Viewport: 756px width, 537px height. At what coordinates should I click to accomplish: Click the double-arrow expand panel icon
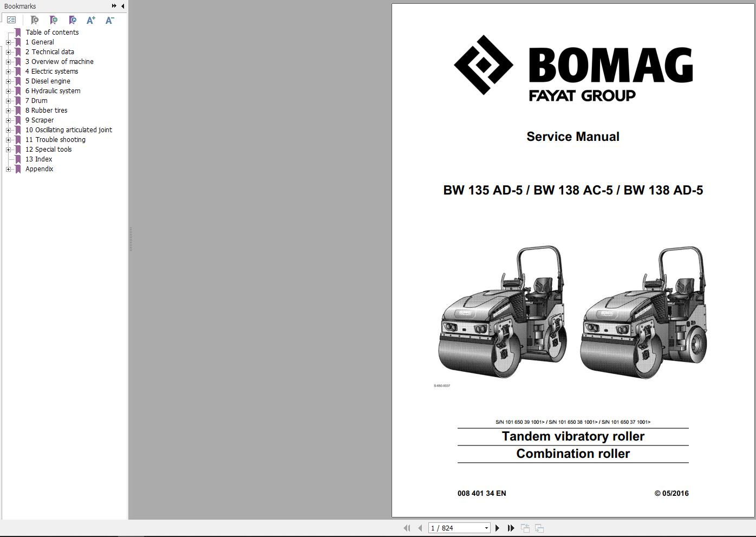coord(114,6)
